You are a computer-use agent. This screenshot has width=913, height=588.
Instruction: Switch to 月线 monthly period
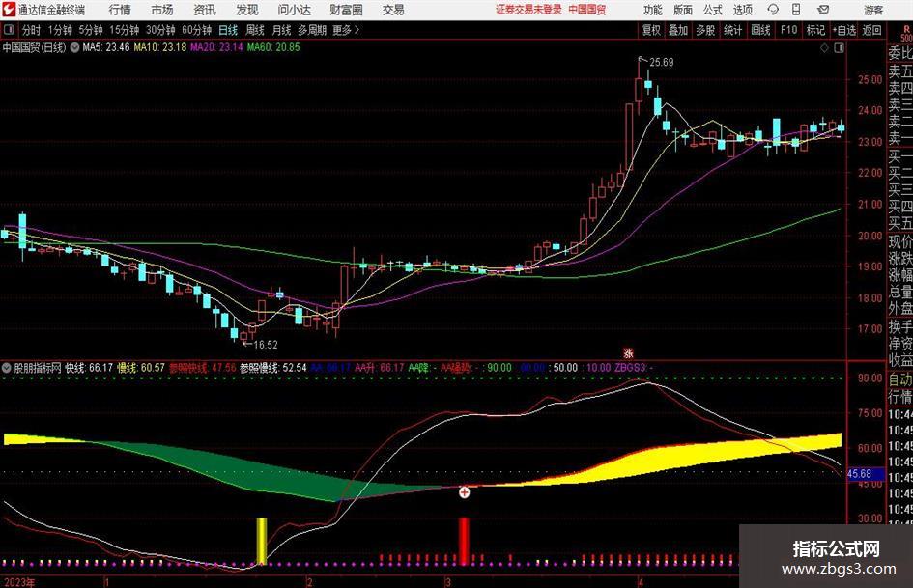tap(281, 30)
